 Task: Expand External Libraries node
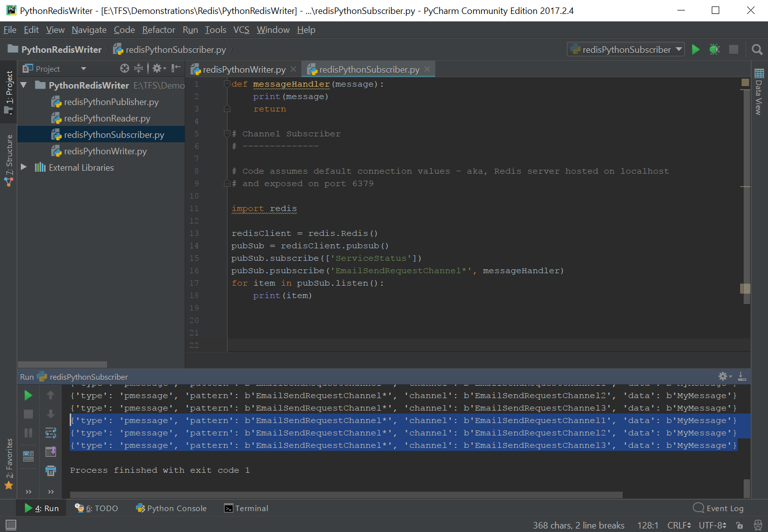[x=23, y=167]
